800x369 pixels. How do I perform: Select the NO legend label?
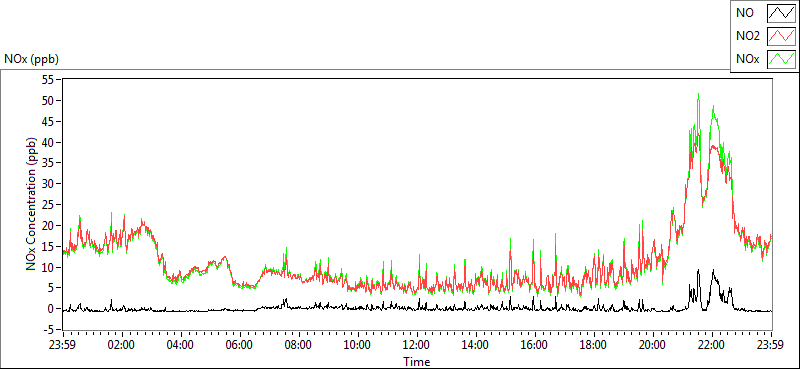pos(745,13)
